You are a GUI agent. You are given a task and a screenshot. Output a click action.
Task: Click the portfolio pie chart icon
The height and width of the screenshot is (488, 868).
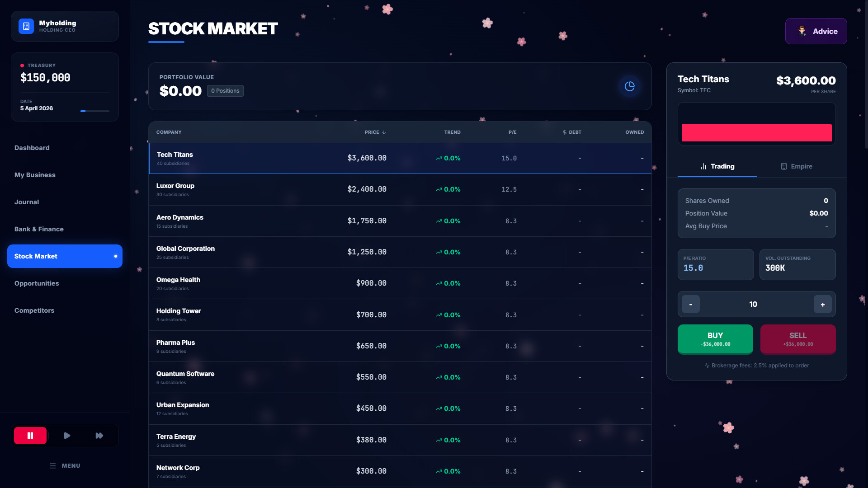[629, 86]
